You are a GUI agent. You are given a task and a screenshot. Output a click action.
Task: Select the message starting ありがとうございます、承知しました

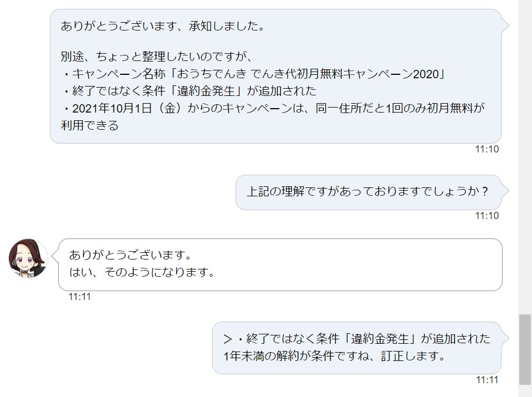point(275,76)
